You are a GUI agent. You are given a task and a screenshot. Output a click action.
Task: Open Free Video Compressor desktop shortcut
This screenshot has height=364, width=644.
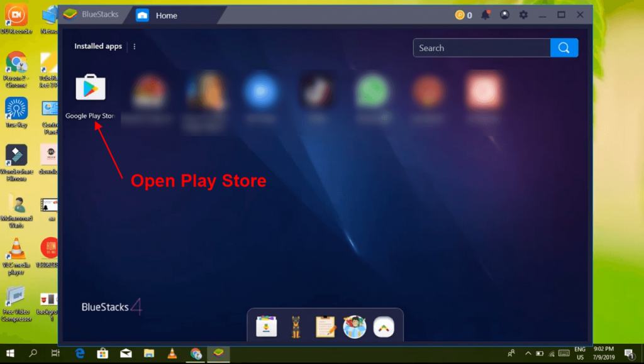click(x=16, y=304)
